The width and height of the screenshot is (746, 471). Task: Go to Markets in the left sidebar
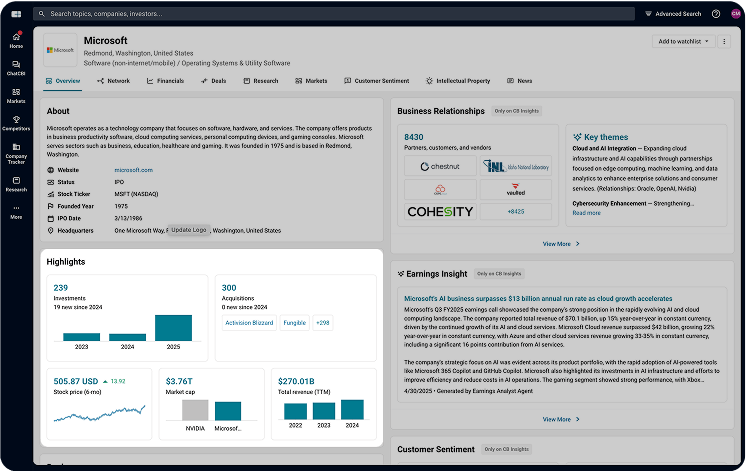(x=16, y=95)
